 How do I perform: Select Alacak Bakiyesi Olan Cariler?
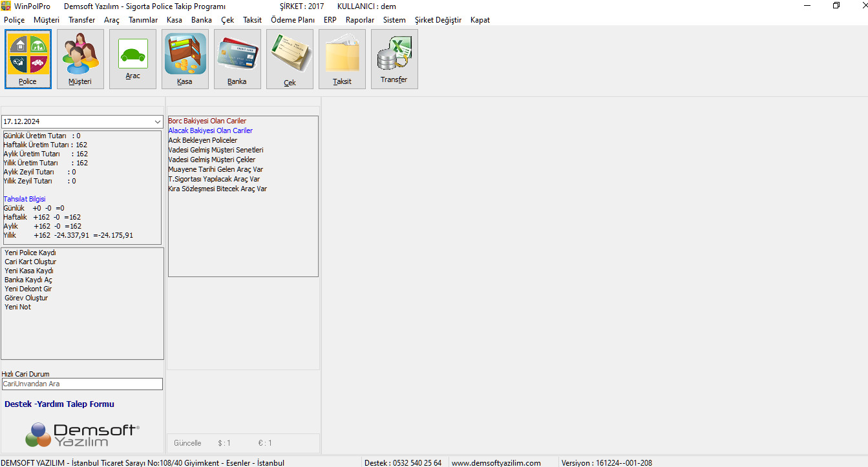[211, 130]
